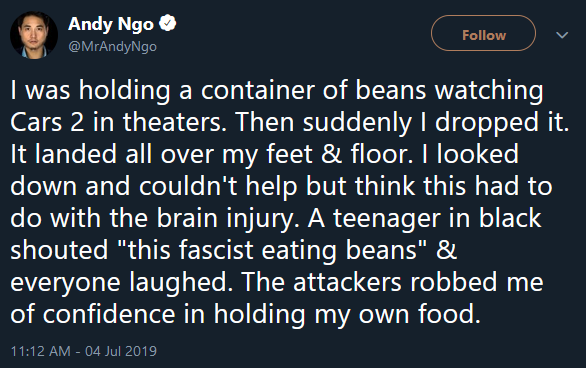
Task: Click the phrase "teenager in black"
Action: 437,219
